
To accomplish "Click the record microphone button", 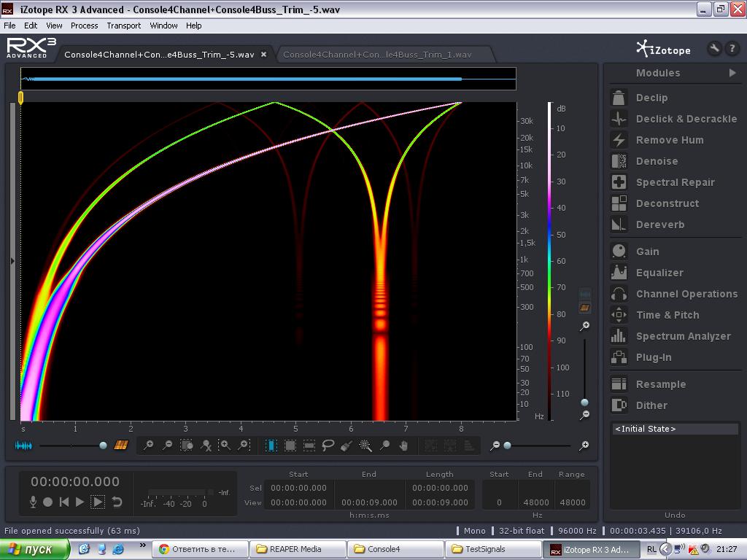I will click(33, 502).
